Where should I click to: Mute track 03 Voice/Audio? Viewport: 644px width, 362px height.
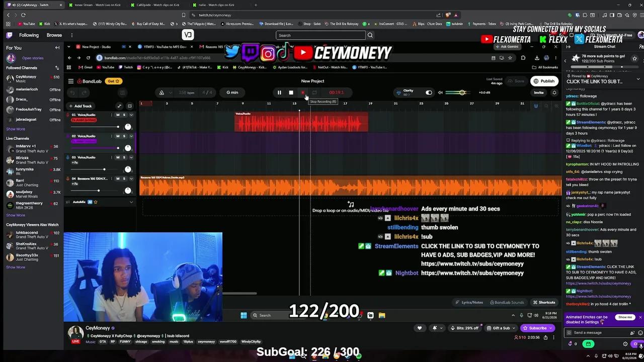pos(118,157)
